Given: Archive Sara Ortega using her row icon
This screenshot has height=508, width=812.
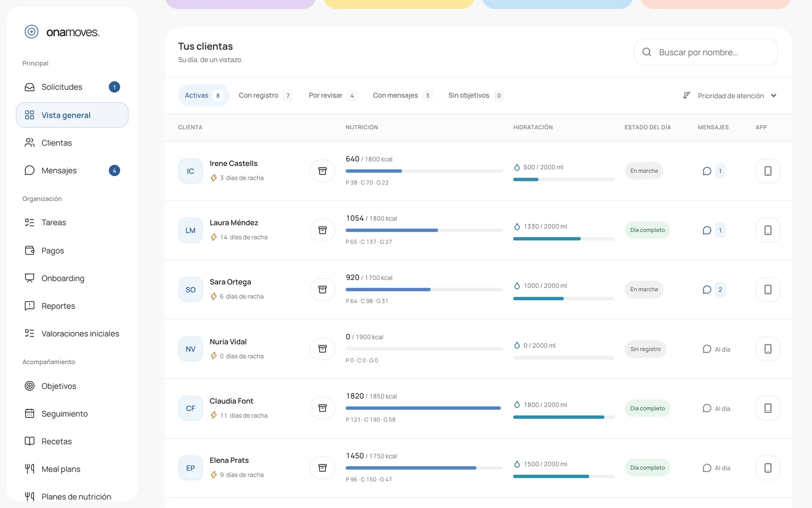Looking at the screenshot, I should point(323,290).
